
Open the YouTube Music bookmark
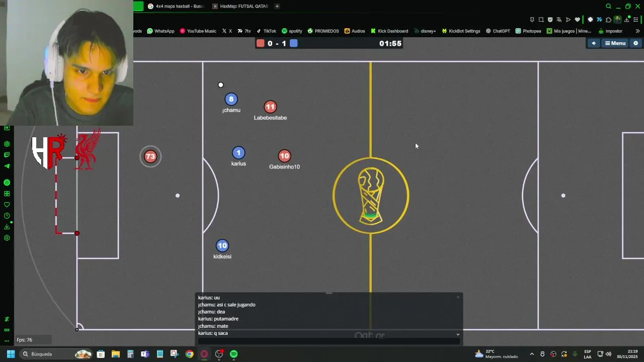tap(198, 31)
